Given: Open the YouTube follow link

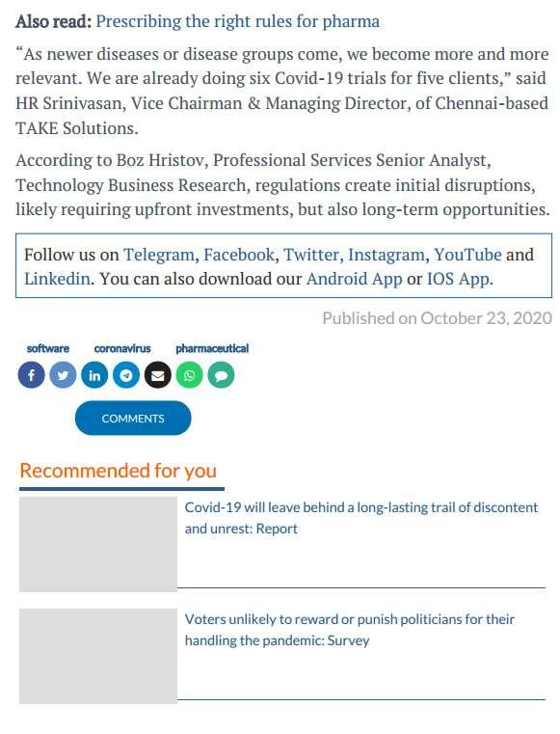Looking at the screenshot, I should [x=467, y=255].
